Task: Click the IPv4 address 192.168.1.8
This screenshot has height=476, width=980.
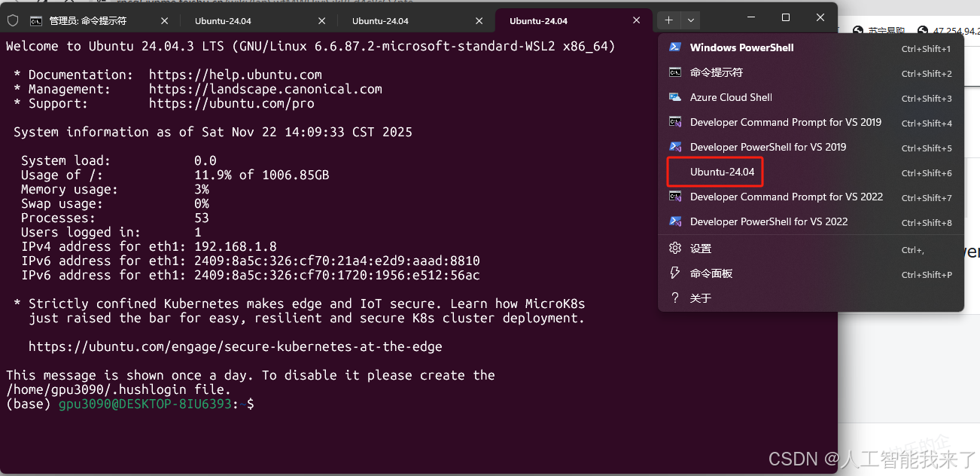Action: 236,246
